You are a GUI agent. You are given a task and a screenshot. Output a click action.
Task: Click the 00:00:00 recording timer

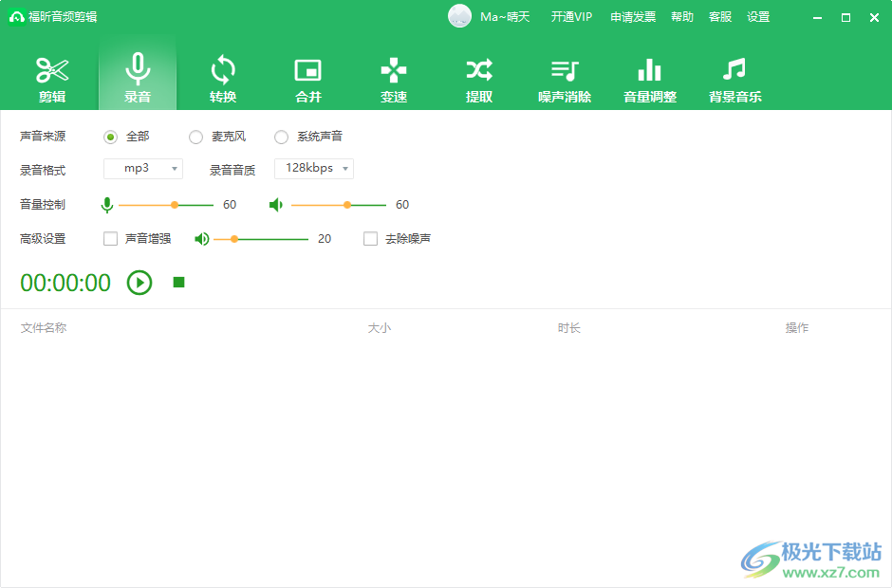pos(65,284)
